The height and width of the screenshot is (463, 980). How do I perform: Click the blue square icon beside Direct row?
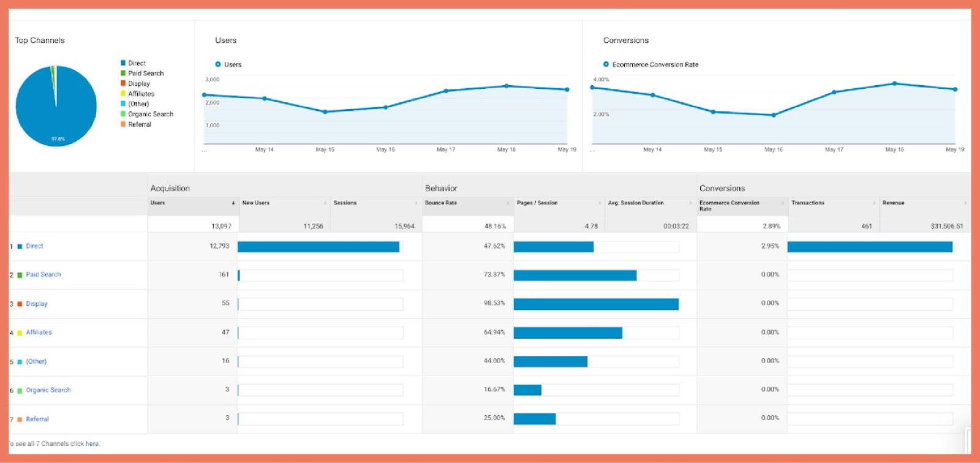20,246
